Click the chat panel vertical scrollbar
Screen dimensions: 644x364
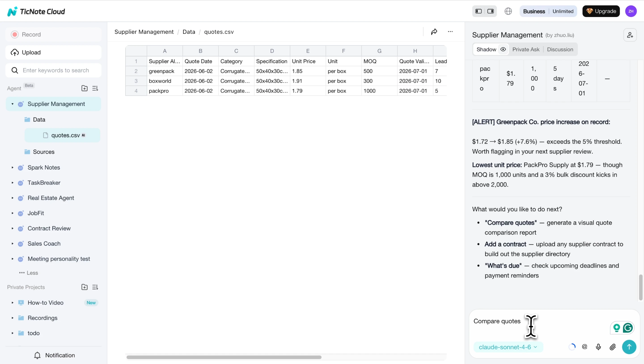click(x=640, y=287)
